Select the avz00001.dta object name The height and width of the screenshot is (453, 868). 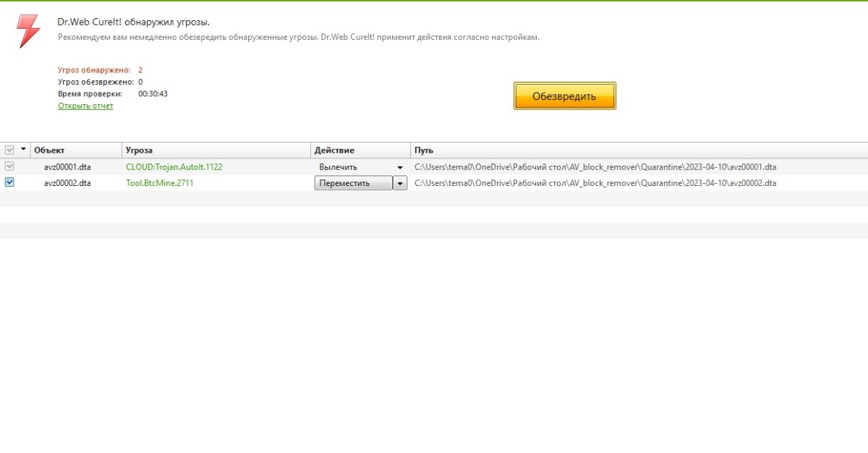pyautogui.click(x=67, y=167)
